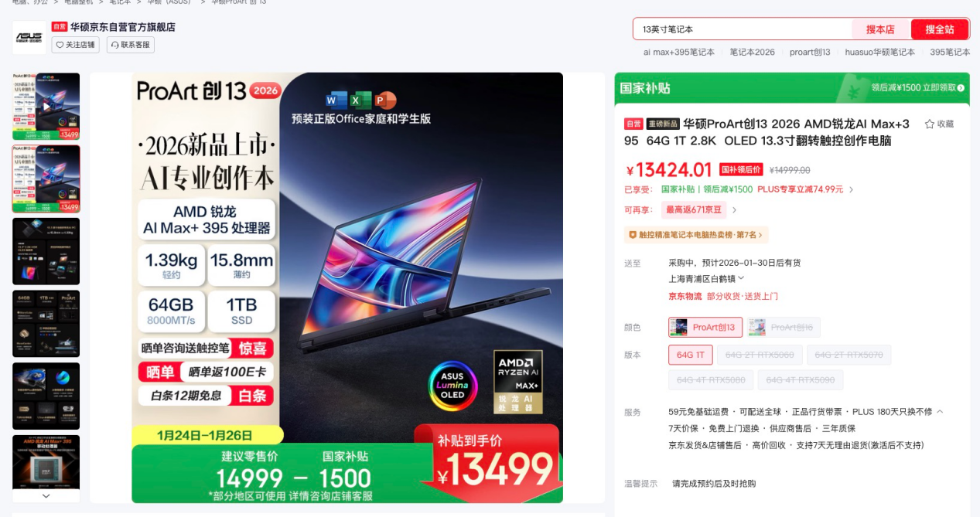Contact customer service via headset button

click(x=131, y=45)
